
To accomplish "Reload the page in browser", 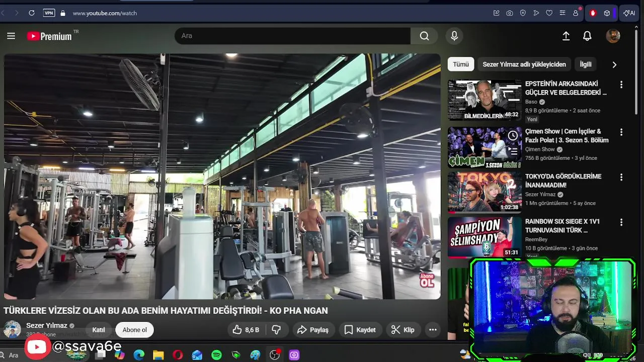I will tap(32, 13).
